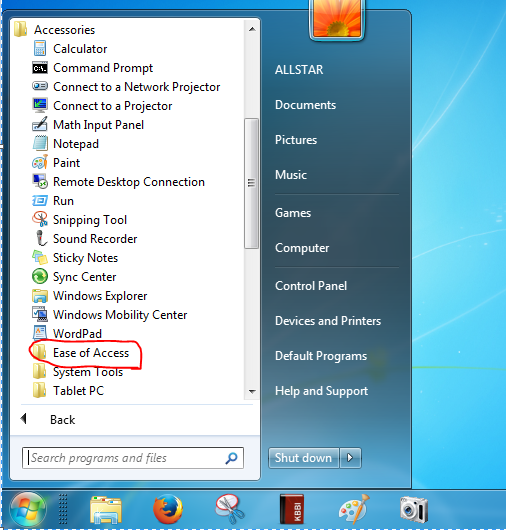This screenshot has width=506, height=530.
Task: Click the user account picture
Action: tap(337, 19)
